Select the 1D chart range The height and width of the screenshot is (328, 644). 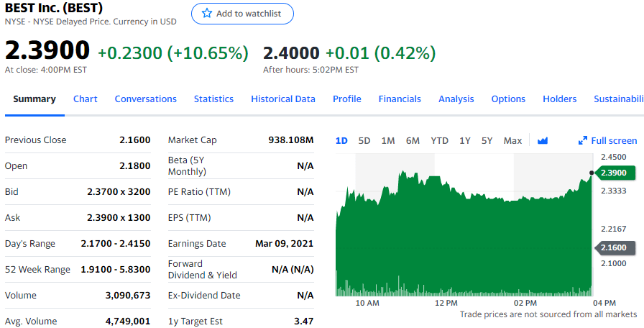pos(341,141)
